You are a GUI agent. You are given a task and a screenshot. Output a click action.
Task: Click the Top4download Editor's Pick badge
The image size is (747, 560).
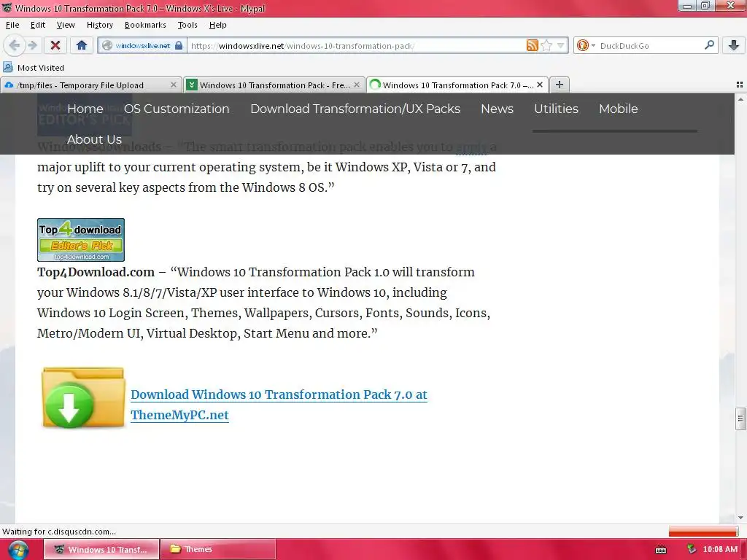pyautogui.click(x=81, y=240)
